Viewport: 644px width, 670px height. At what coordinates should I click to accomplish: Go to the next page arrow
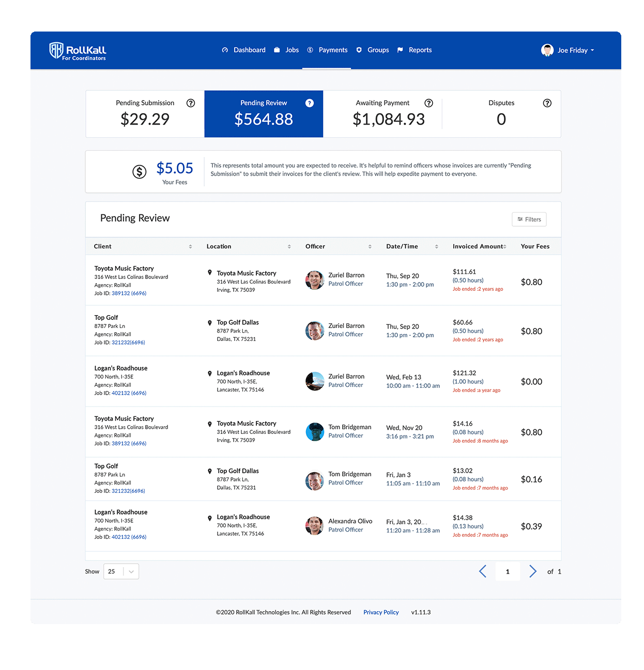(x=533, y=571)
